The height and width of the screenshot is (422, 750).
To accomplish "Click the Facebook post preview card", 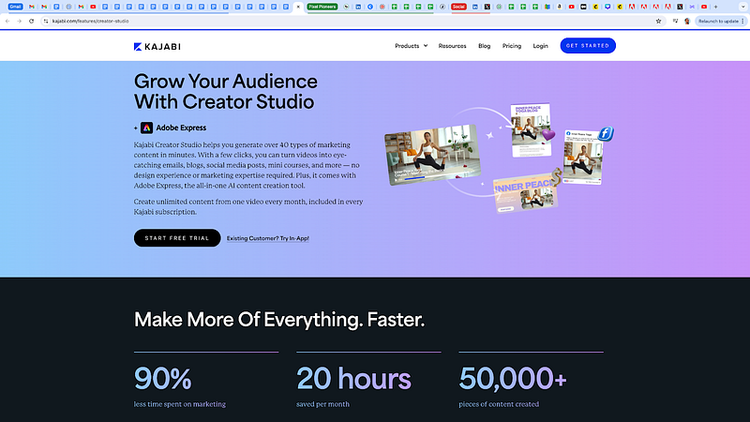I will click(583, 157).
